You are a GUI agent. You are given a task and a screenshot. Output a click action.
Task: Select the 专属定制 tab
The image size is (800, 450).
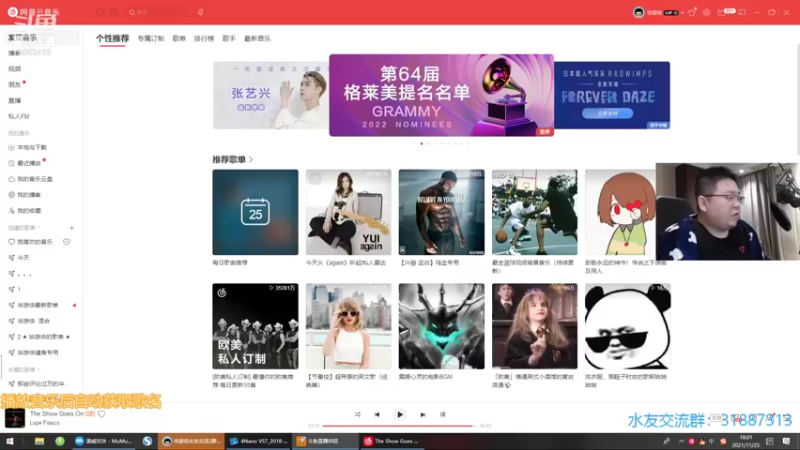[151, 38]
